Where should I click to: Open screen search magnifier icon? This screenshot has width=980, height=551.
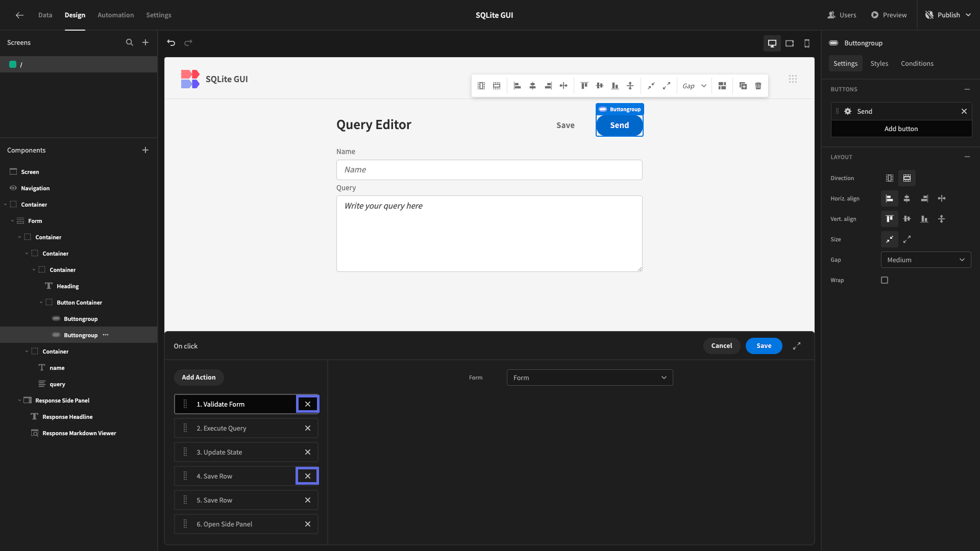click(130, 43)
